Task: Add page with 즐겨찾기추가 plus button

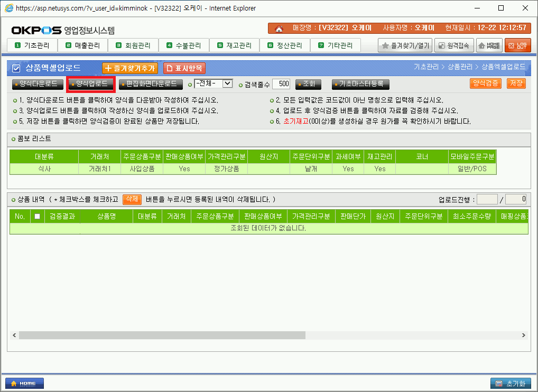Action: click(x=130, y=68)
